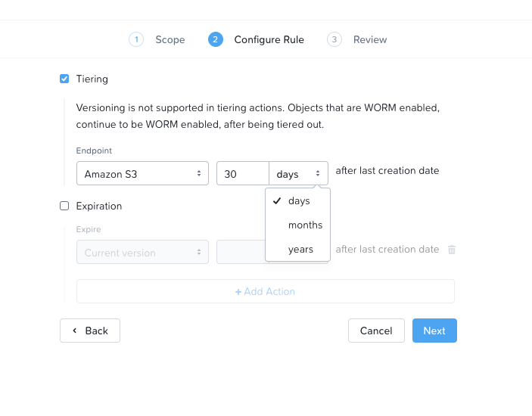Enable the Expiration checkbox
This screenshot has width=532, height=416.
[64, 206]
